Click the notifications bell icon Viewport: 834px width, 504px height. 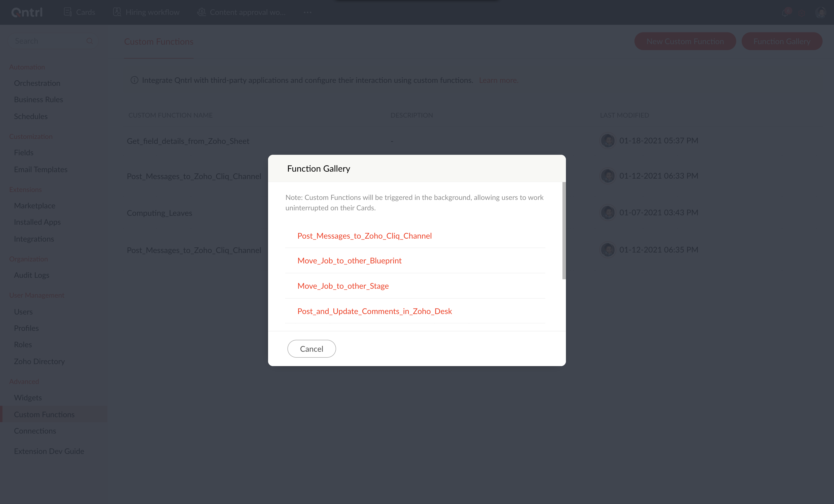coord(785,13)
